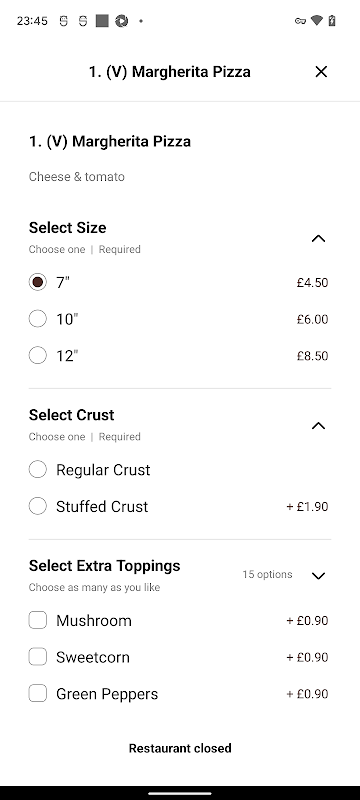Check the Green Peppers topping
Viewport: 360px width, 800px height.
[38, 694]
